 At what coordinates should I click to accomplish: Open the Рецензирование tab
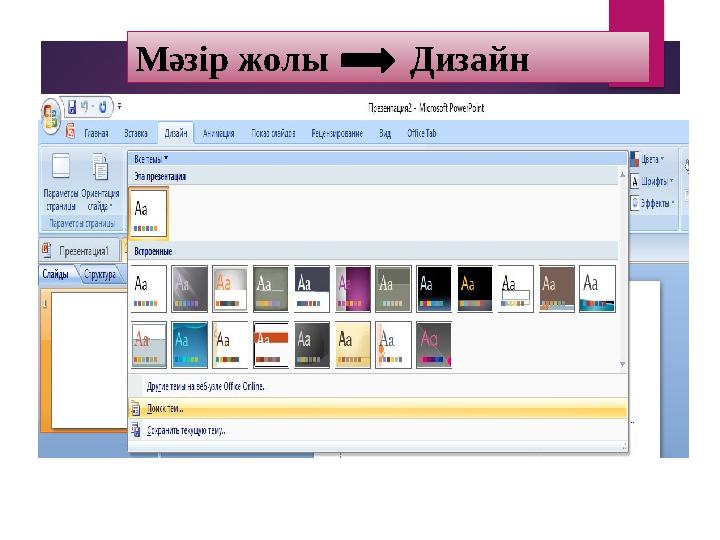pos(337,134)
